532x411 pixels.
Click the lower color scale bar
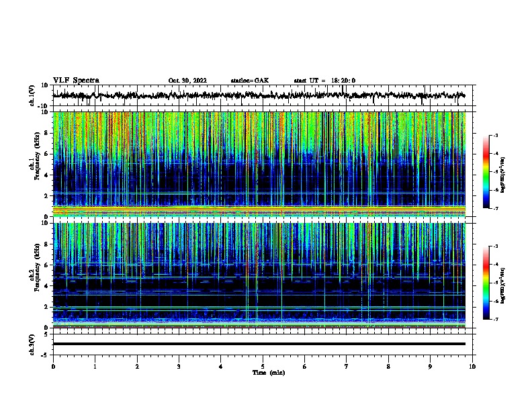486,283
